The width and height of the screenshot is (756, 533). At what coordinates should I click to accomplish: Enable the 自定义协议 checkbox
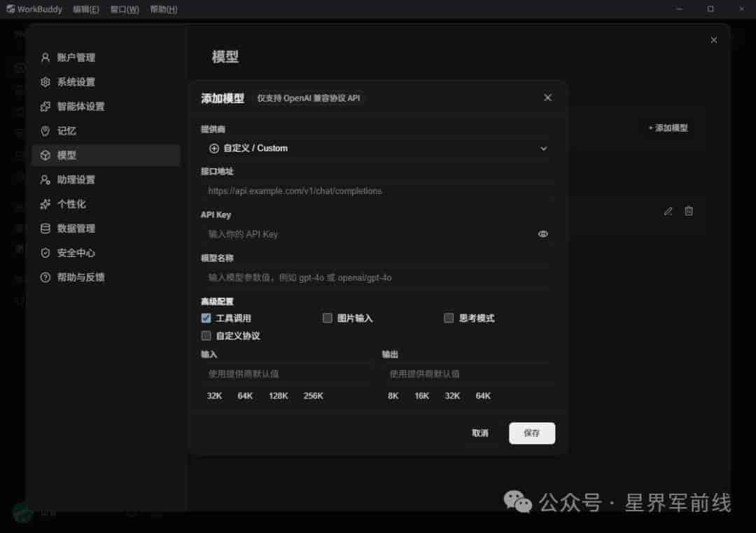(x=206, y=335)
